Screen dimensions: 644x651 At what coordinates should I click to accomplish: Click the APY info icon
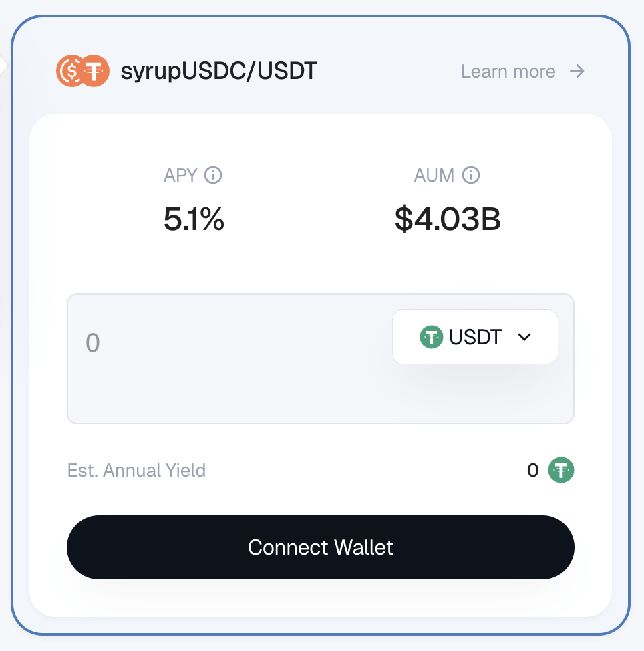point(212,175)
